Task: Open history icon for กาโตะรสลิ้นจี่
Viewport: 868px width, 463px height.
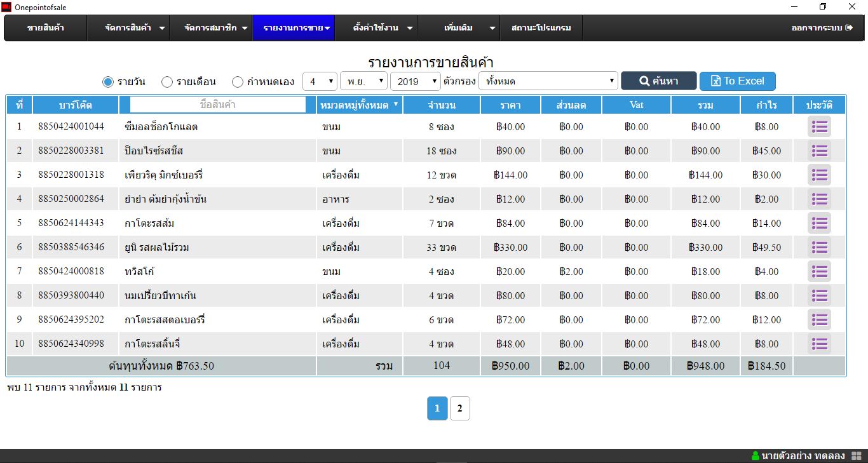Action: pos(819,344)
